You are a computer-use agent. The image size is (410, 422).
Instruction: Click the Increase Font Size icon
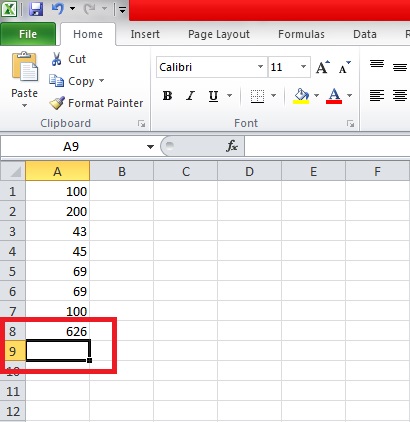(322, 67)
